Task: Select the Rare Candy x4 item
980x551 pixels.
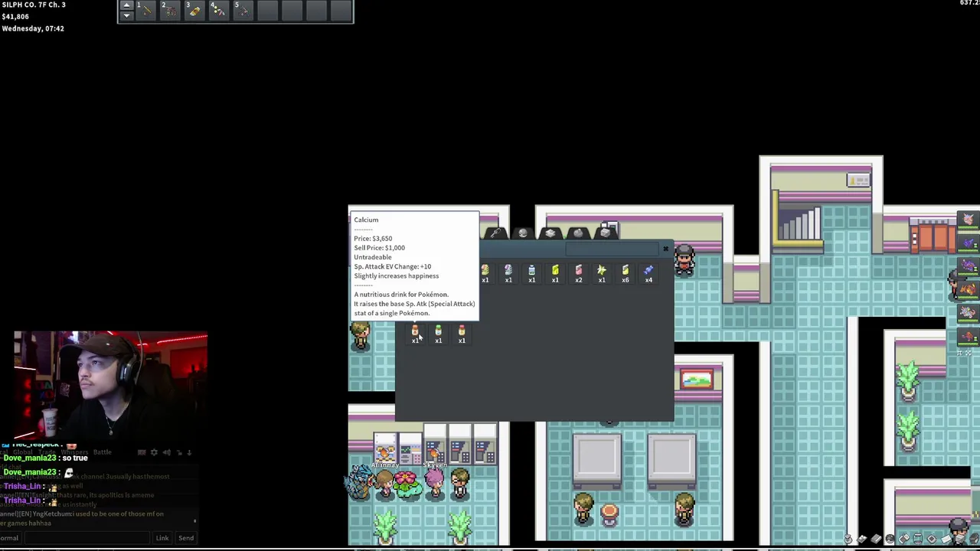Action: click(648, 273)
